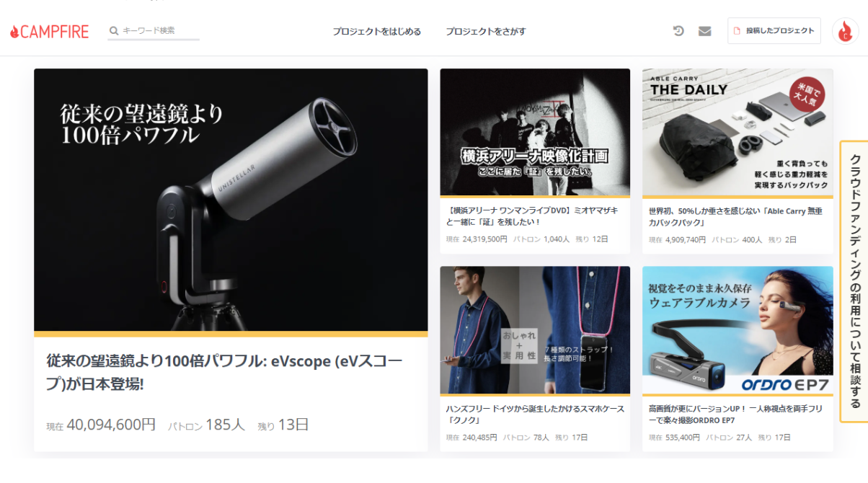
Task: Open the クノク smartphone case project title
Action: (535, 414)
